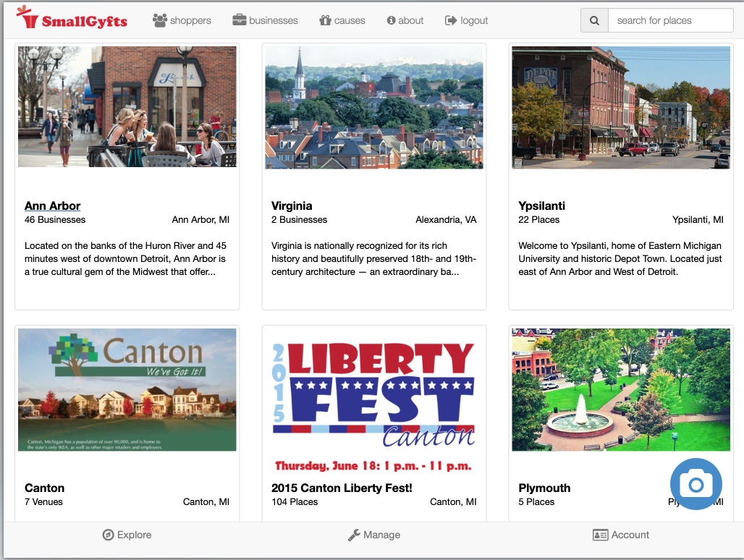Select the logout menu item
The width and height of the screenshot is (744, 560).
(466, 20)
